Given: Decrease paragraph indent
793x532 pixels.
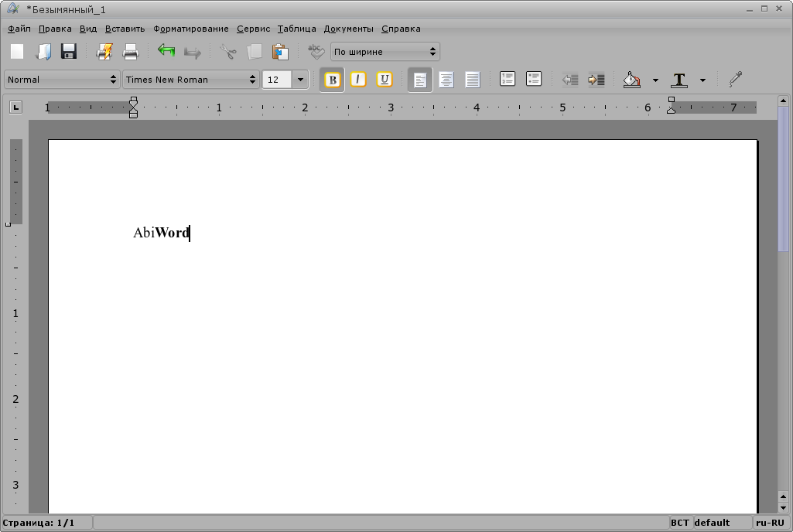Looking at the screenshot, I should 570,80.
